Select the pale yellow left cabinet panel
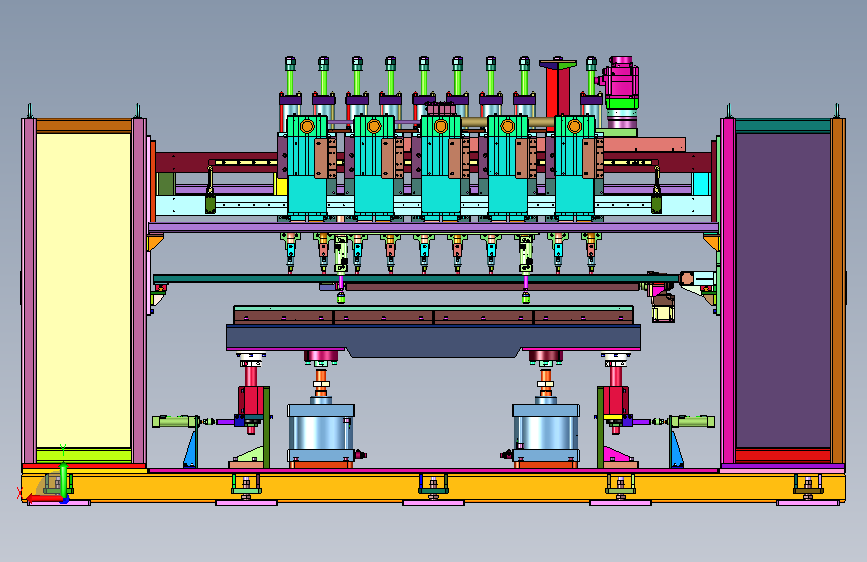The width and height of the screenshot is (867, 562). 83,290
